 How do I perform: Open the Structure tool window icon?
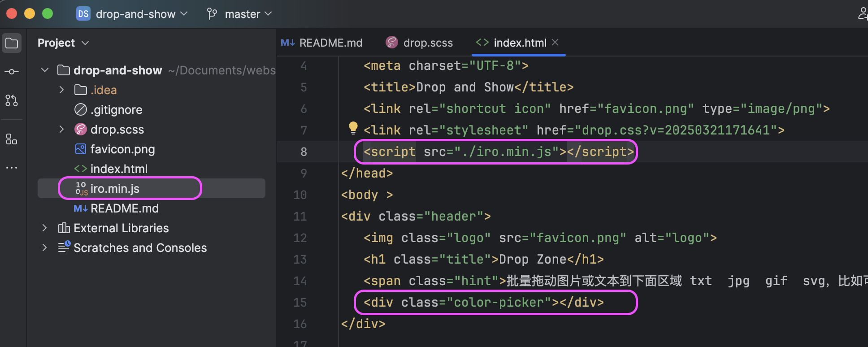(x=12, y=139)
